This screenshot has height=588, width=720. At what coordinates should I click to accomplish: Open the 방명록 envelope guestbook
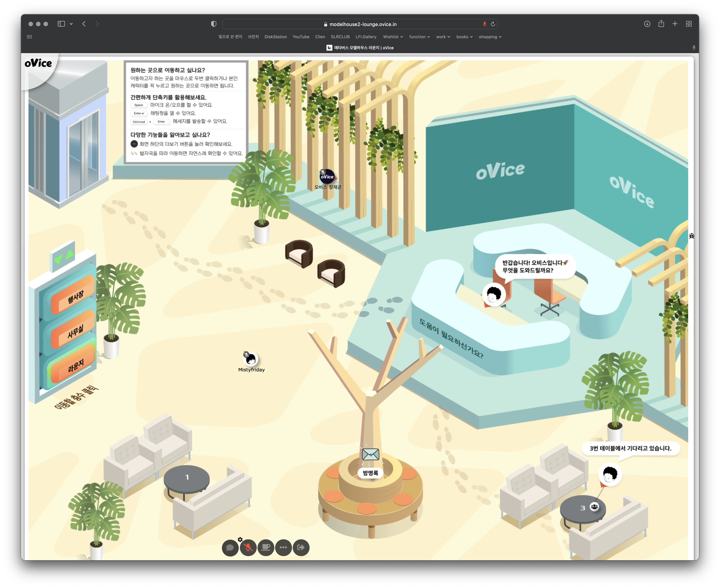pyautogui.click(x=370, y=455)
